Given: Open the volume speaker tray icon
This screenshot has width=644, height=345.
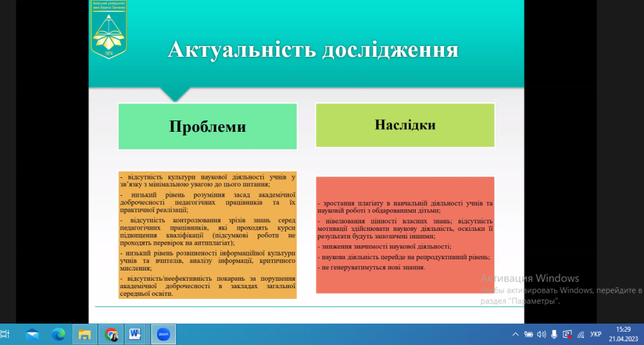Looking at the screenshot, I should (541, 334).
